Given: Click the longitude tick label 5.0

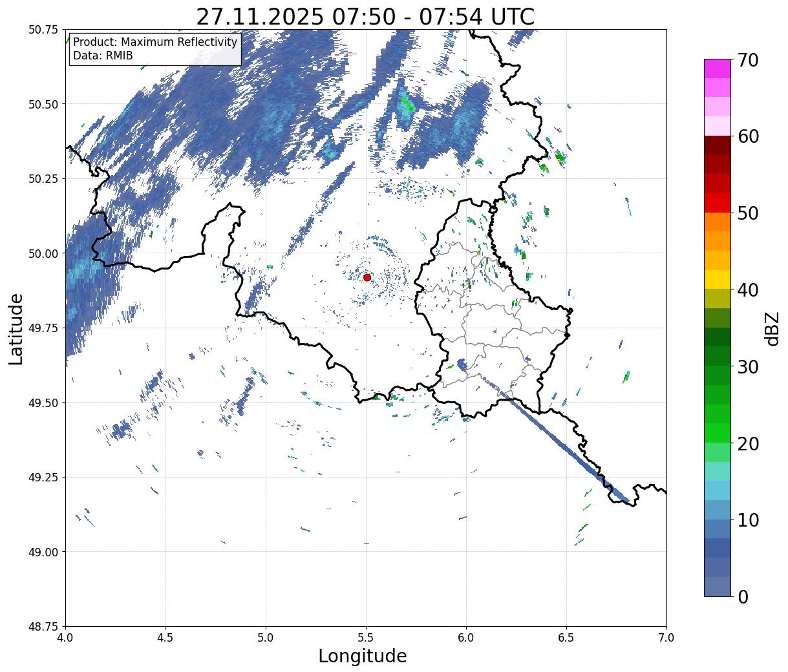Looking at the screenshot, I should (266, 637).
